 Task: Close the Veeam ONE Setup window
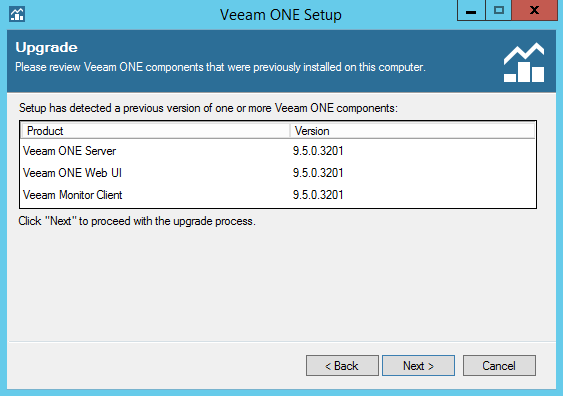click(x=534, y=11)
